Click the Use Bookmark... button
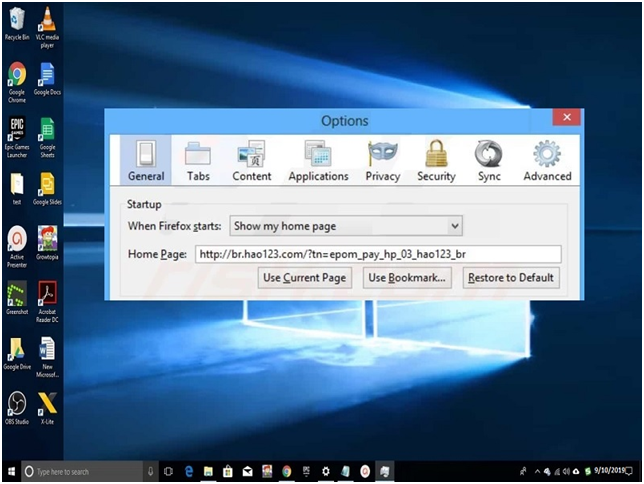This screenshot has height=484, width=644. click(407, 278)
